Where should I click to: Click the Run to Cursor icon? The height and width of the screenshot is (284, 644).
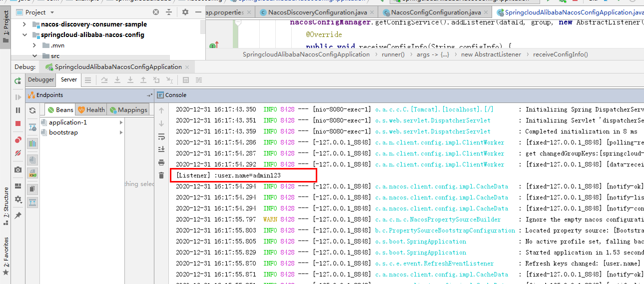(169, 80)
